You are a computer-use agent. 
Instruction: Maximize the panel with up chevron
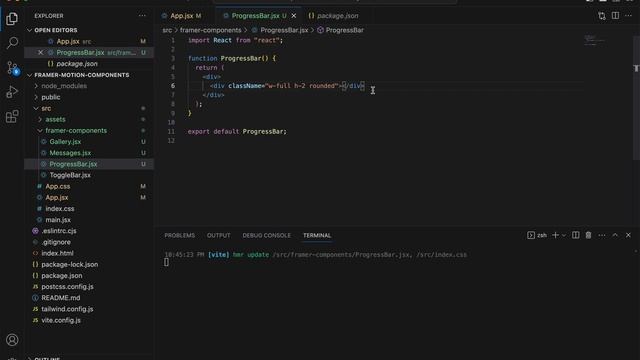pyautogui.click(x=615, y=235)
